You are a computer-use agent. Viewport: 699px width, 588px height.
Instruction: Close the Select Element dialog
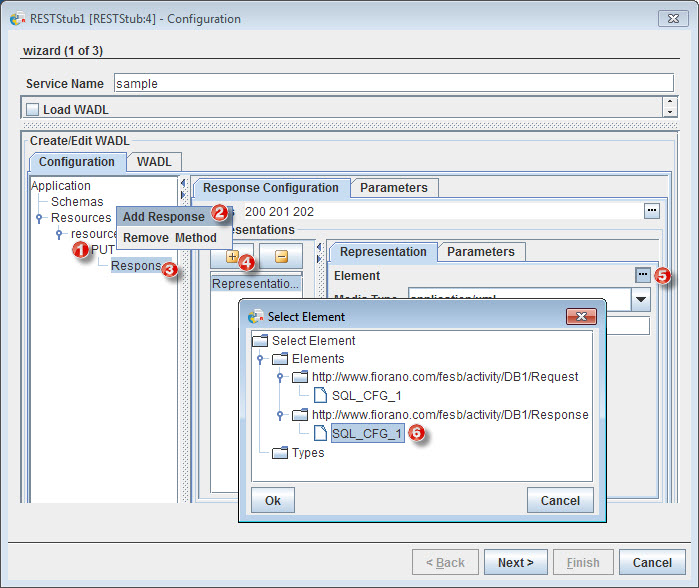pyautogui.click(x=581, y=317)
